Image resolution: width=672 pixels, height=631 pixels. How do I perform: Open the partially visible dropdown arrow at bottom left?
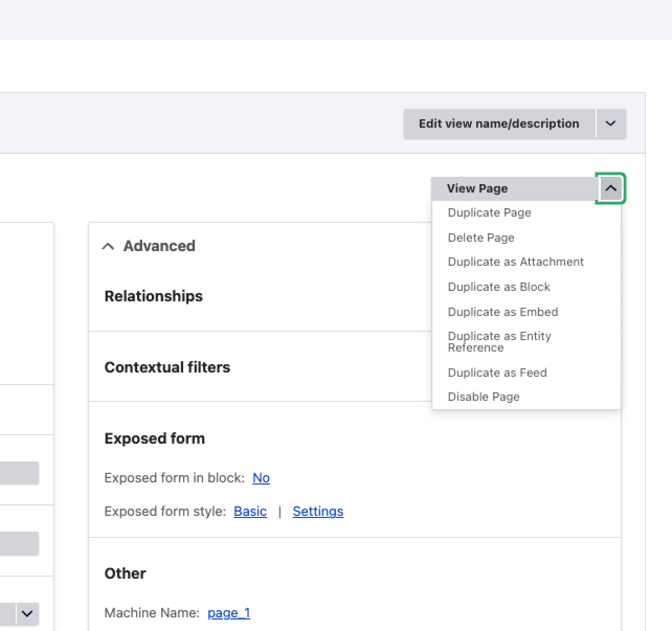pos(27,614)
